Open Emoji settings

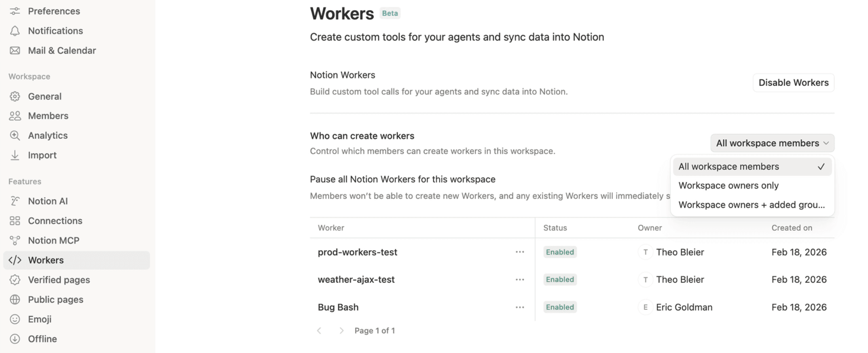point(76,319)
